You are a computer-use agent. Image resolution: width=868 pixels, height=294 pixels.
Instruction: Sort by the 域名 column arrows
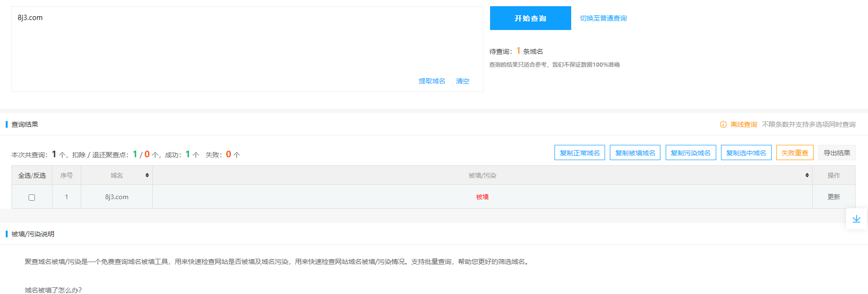point(147,175)
